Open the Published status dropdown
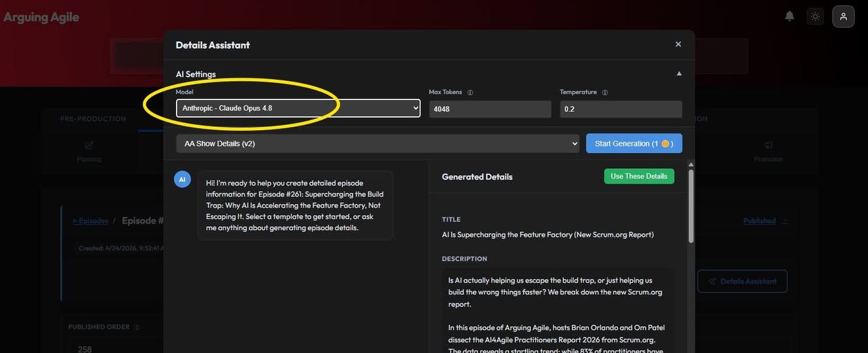The height and width of the screenshot is (353, 868). (x=765, y=221)
